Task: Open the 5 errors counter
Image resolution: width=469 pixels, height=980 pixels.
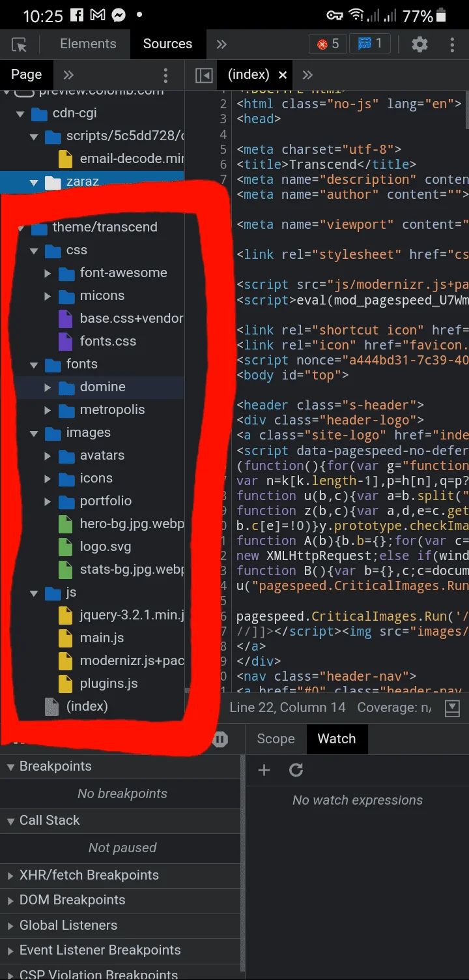Action: (328, 44)
